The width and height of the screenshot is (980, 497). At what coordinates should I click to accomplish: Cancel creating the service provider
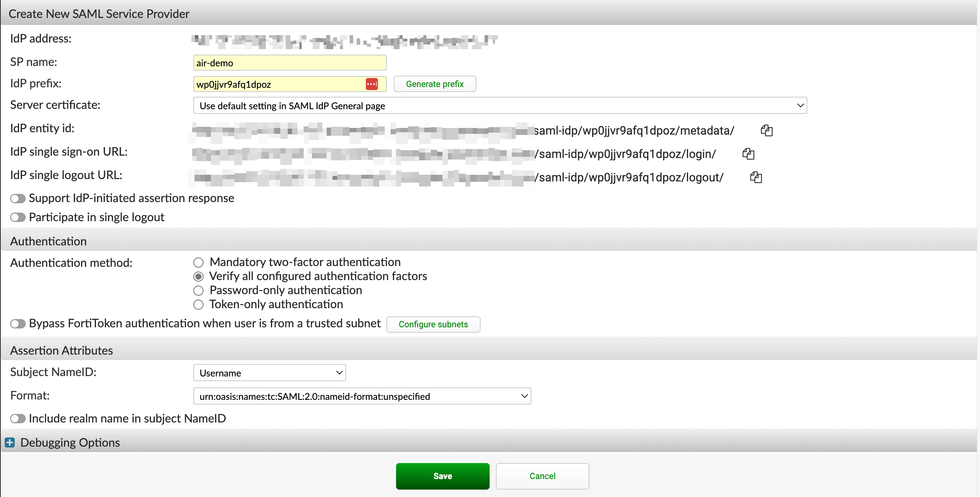(542, 476)
